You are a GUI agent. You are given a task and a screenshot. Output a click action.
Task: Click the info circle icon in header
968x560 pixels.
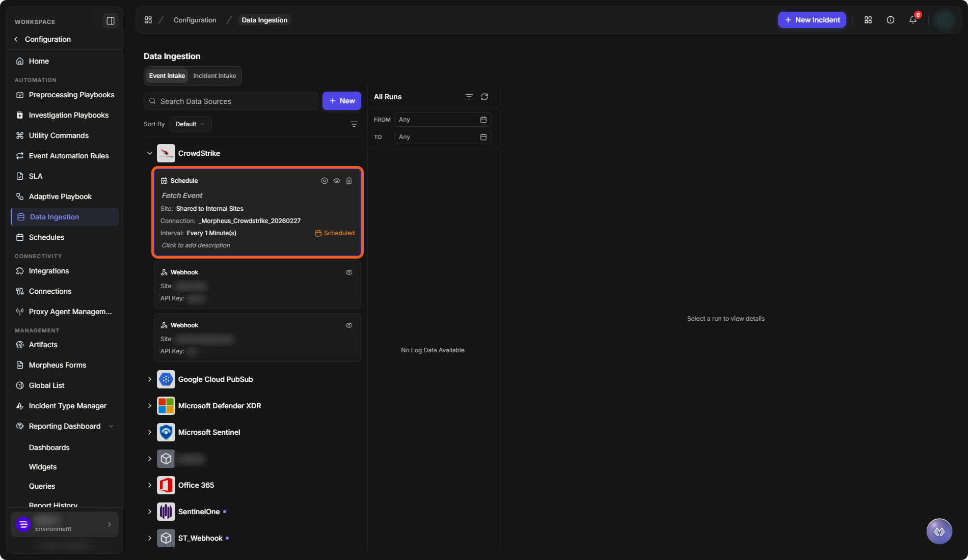891,20
